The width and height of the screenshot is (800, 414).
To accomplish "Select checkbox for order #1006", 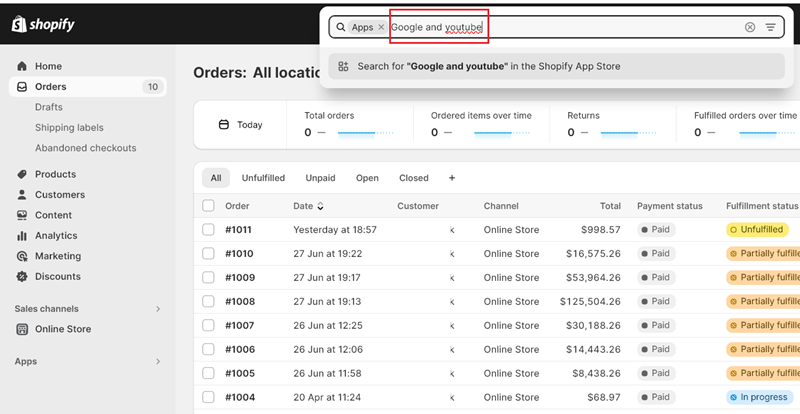I will 208,349.
